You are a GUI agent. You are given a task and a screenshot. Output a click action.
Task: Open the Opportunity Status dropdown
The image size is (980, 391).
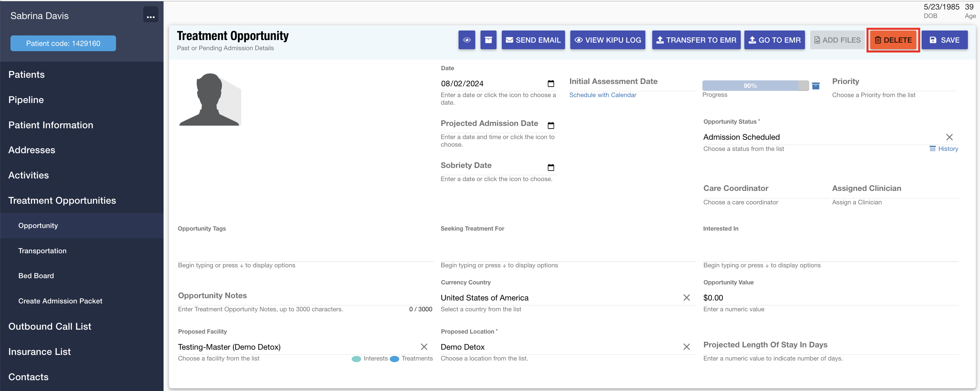(818, 137)
